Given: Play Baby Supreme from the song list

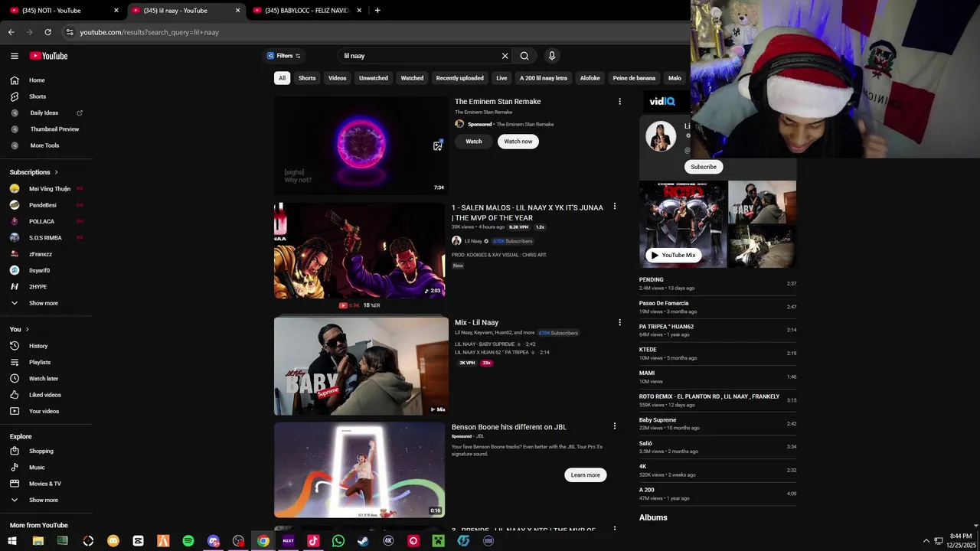Looking at the screenshot, I should pyautogui.click(x=717, y=424).
